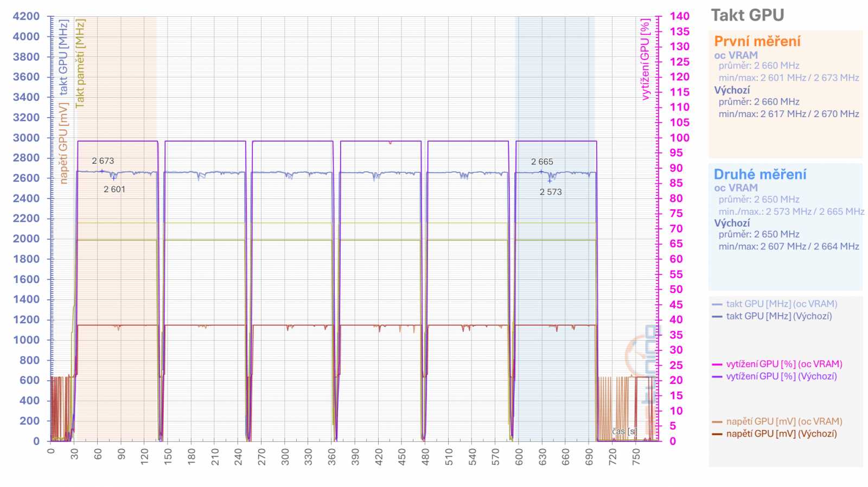The image size is (868, 487).
Task: Click the vertical "Takt paměti [MHz]" axis title
Action: (x=80, y=63)
